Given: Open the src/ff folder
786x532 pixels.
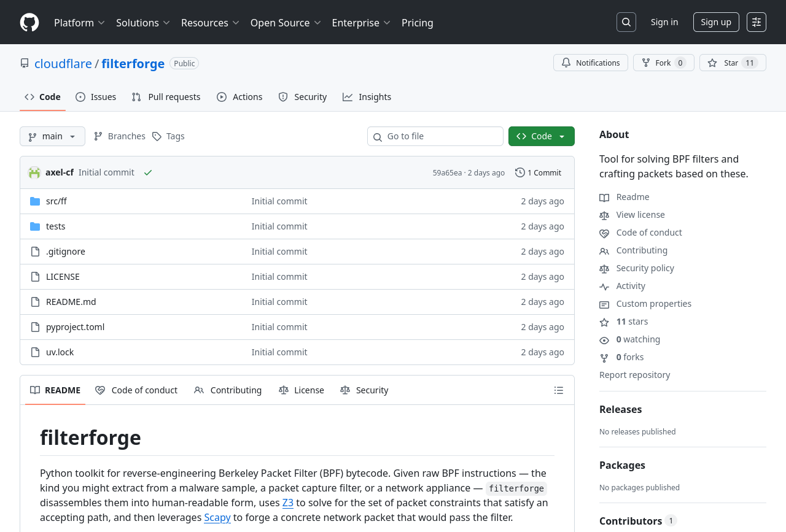Looking at the screenshot, I should coord(56,201).
